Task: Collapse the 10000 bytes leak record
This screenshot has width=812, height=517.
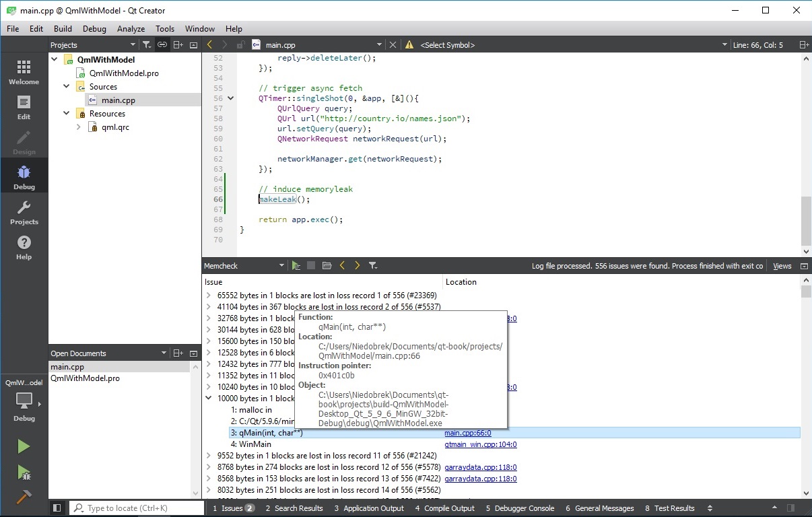Action: click(x=209, y=399)
